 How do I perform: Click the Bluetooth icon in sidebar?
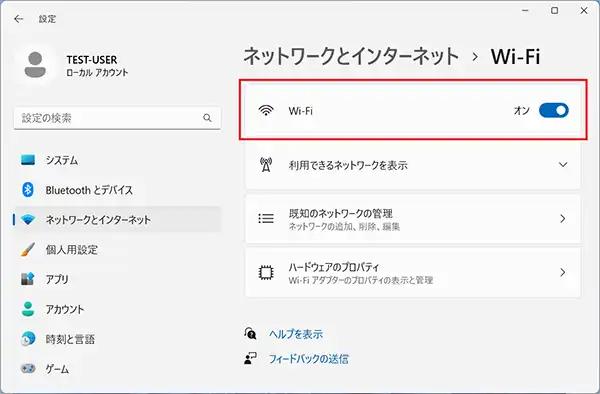click(x=28, y=190)
